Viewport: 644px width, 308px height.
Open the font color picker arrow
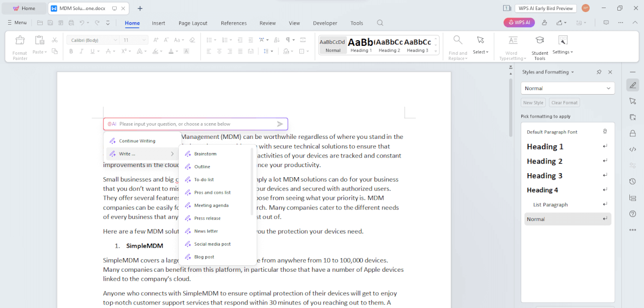(x=177, y=51)
